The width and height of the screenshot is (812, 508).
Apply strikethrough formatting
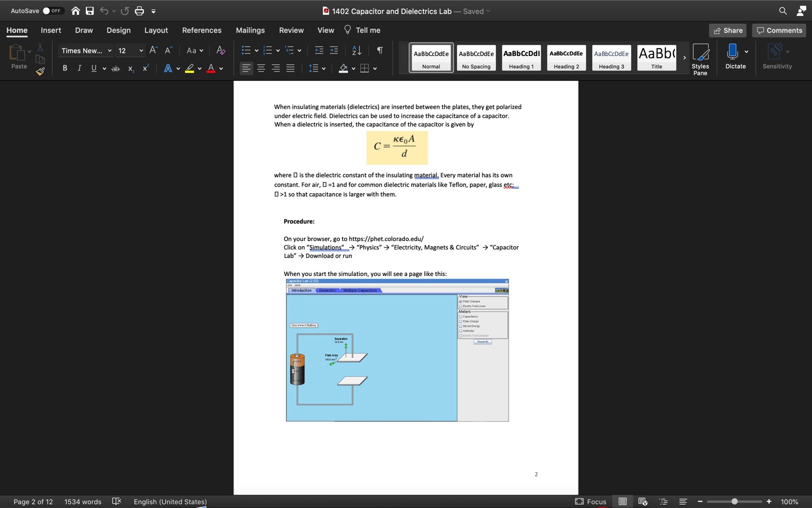pyautogui.click(x=116, y=68)
